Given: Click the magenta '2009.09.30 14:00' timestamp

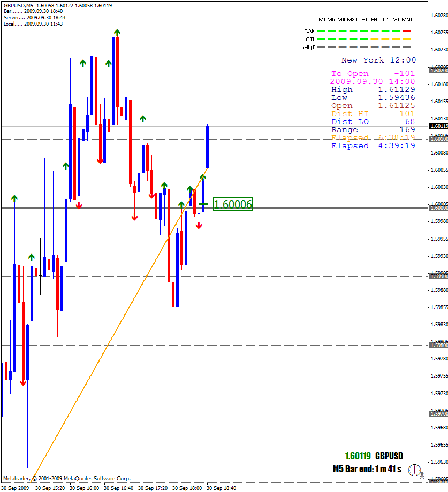Looking at the screenshot, I should point(373,81).
